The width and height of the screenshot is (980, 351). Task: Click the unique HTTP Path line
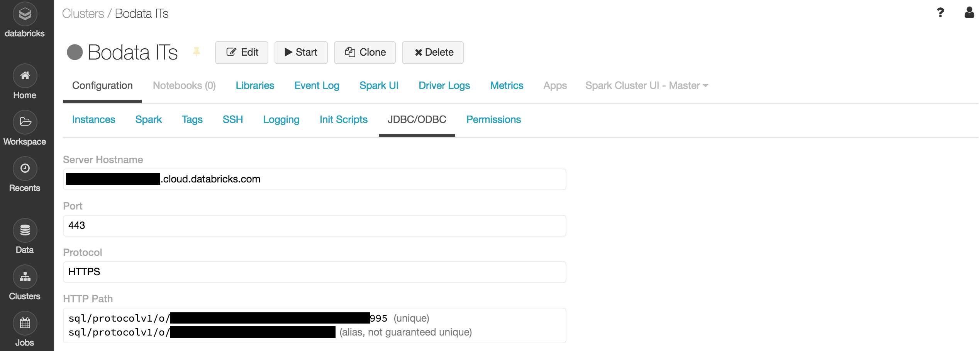click(x=249, y=318)
